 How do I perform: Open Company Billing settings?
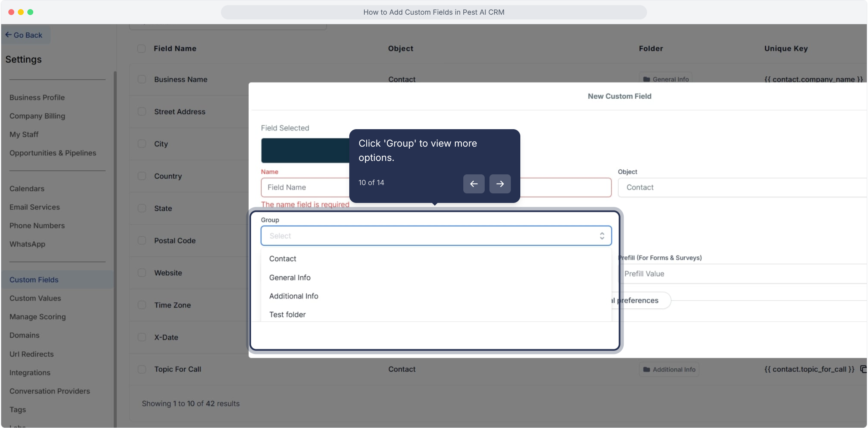pos(37,116)
